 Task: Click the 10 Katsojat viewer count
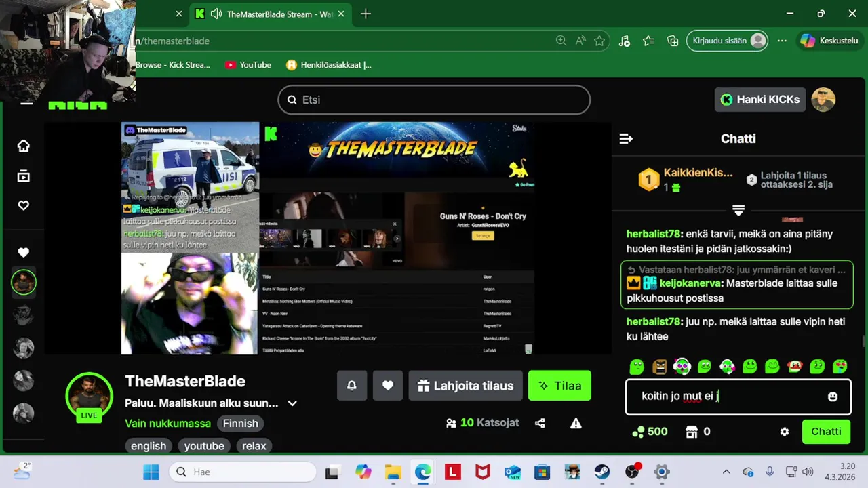point(482,423)
